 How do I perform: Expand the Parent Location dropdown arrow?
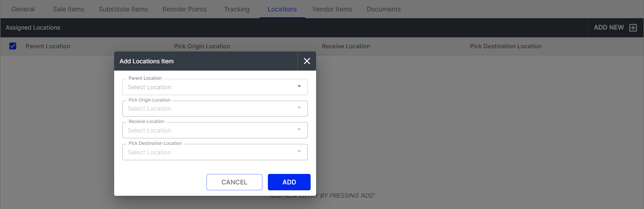tap(299, 87)
